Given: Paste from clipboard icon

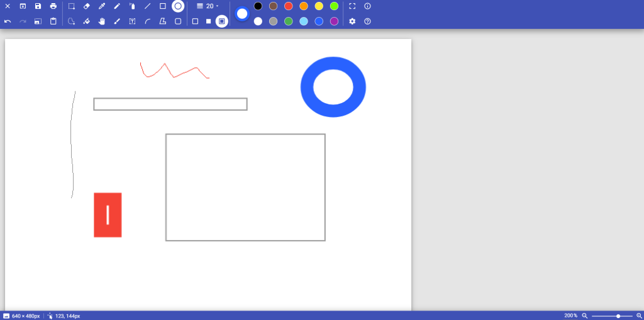Looking at the screenshot, I should [53, 21].
